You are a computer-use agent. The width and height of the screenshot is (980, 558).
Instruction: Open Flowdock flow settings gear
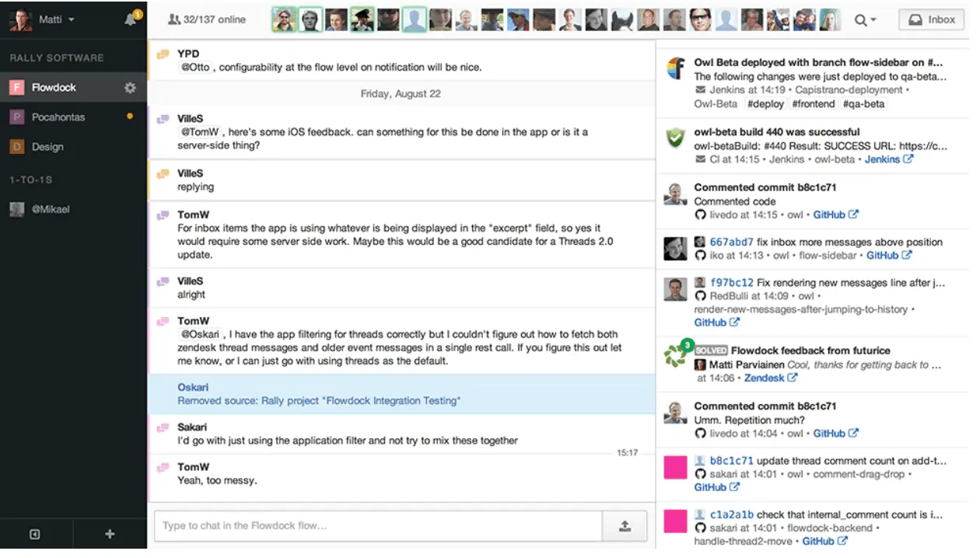point(130,88)
